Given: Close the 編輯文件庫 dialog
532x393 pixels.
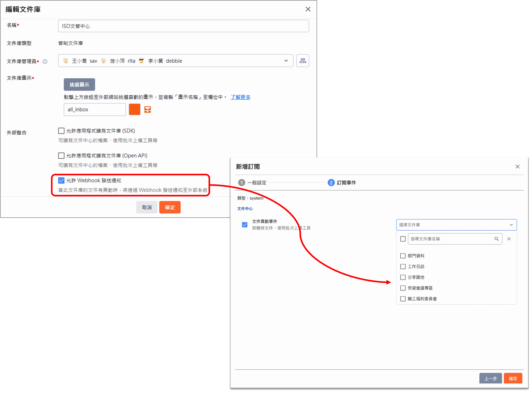Looking at the screenshot, I should tap(308, 9).
